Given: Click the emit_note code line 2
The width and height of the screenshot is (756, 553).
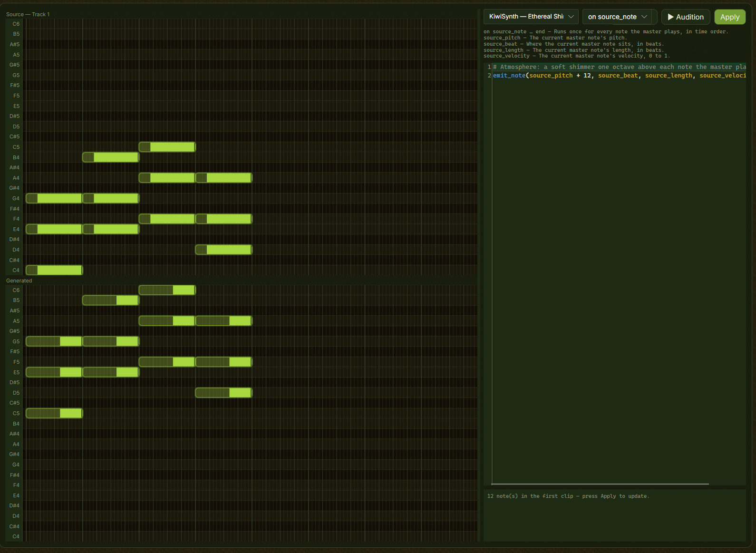Looking at the screenshot, I should pyautogui.click(x=619, y=76).
